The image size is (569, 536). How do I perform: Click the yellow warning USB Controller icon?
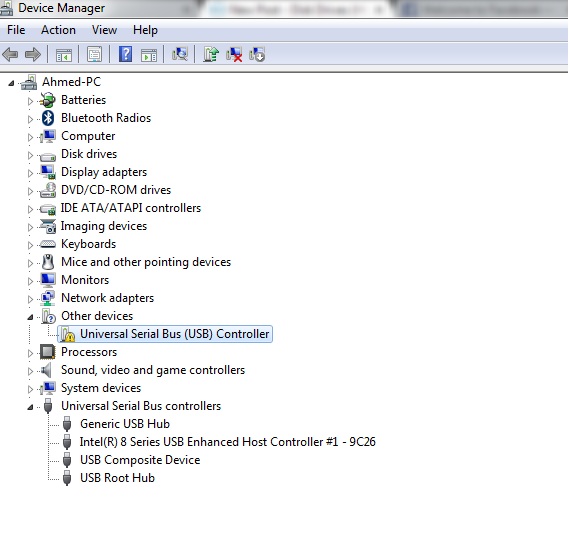pos(67,335)
